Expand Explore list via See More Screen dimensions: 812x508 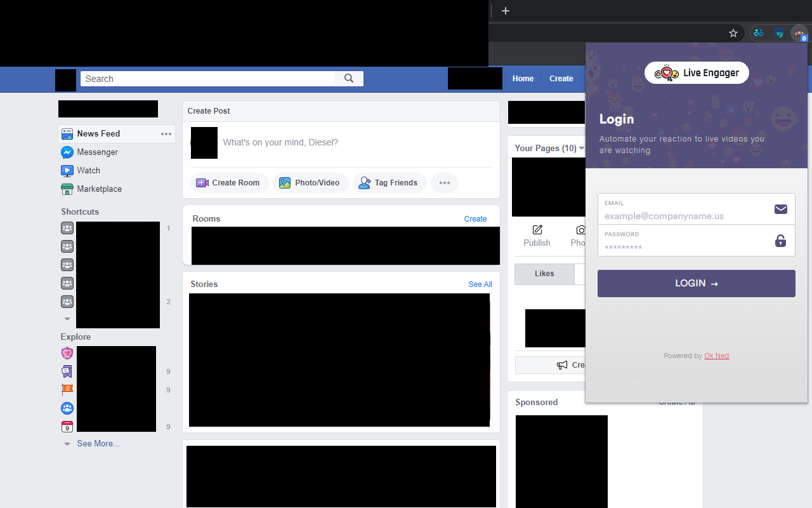coord(98,444)
